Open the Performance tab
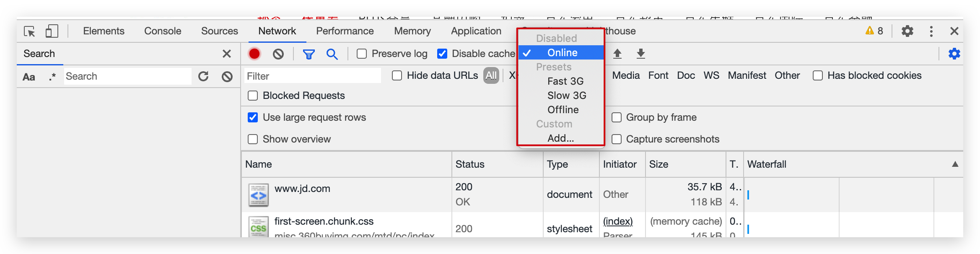 click(345, 31)
